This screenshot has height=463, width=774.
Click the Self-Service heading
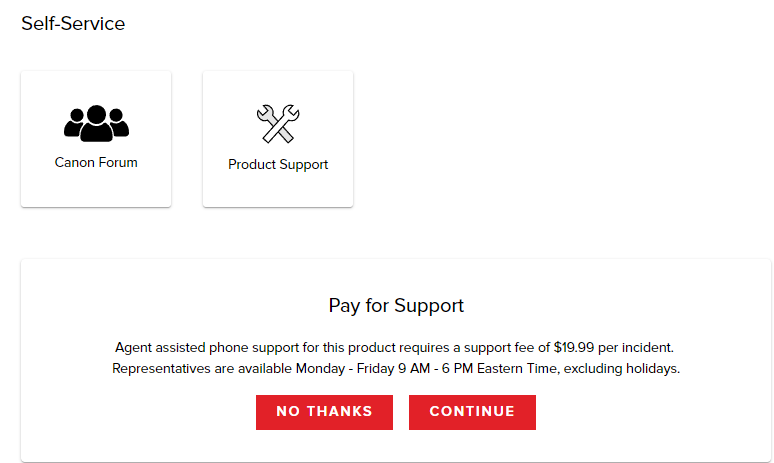coord(73,23)
